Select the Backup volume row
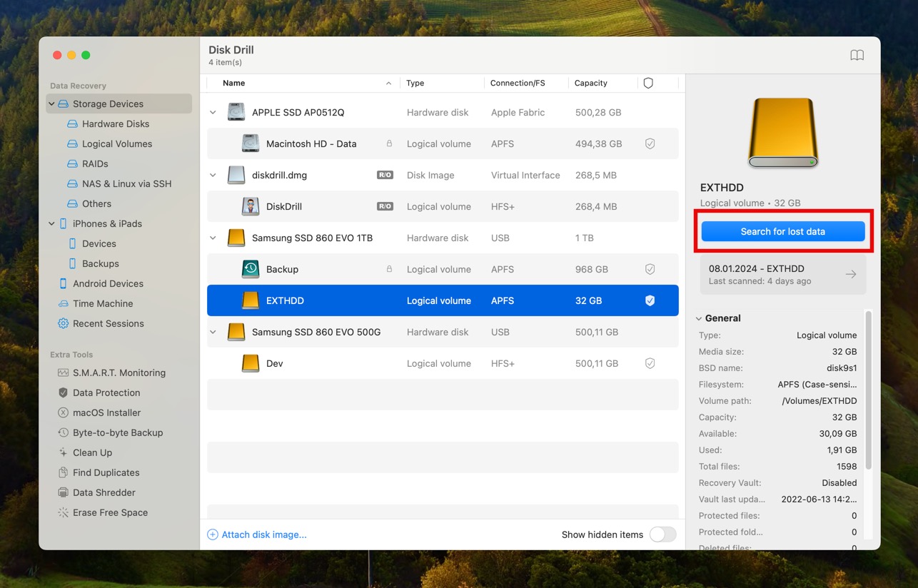 click(443, 269)
